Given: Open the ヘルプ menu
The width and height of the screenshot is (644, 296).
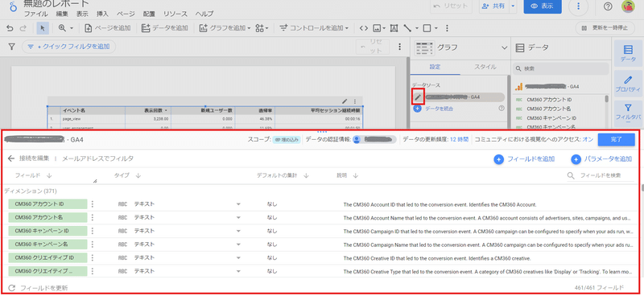Looking at the screenshot, I should coord(204,14).
